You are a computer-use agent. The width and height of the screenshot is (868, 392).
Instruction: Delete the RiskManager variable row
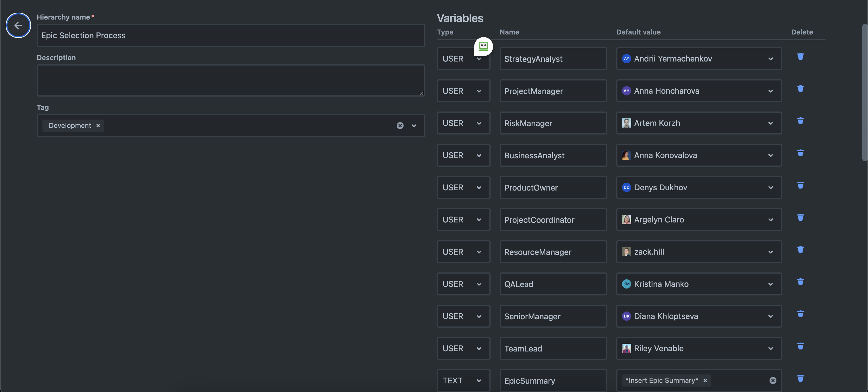click(800, 121)
